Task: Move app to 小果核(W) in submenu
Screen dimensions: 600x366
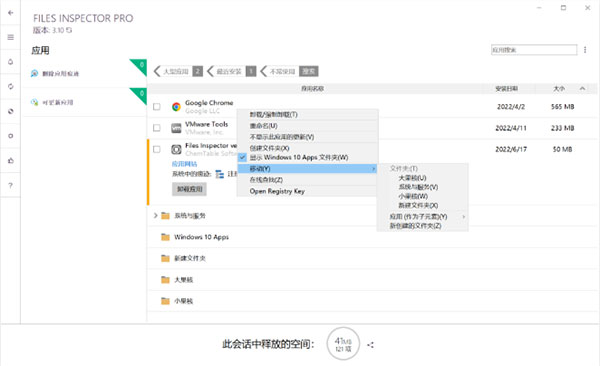Action: coord(413,196)
